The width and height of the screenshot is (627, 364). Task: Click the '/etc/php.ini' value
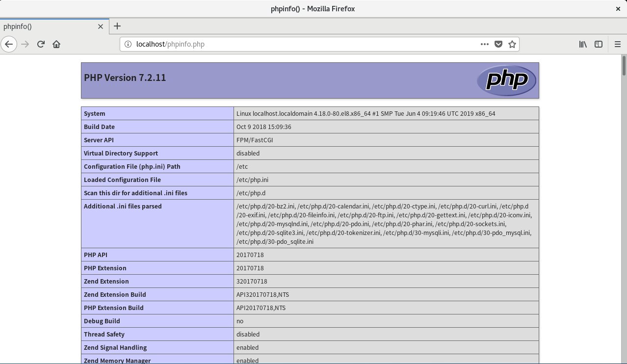pos(253,180)
